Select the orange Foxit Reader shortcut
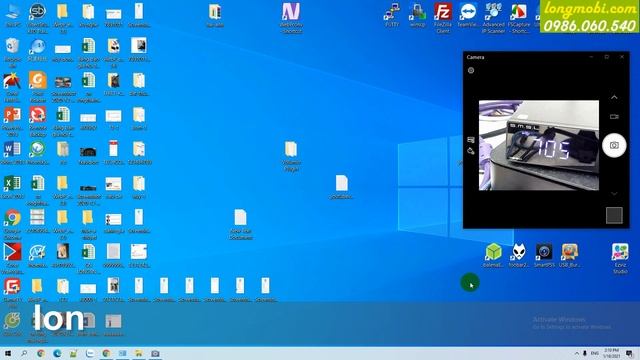Screen dimensions: 640x360 click(38, 87)
